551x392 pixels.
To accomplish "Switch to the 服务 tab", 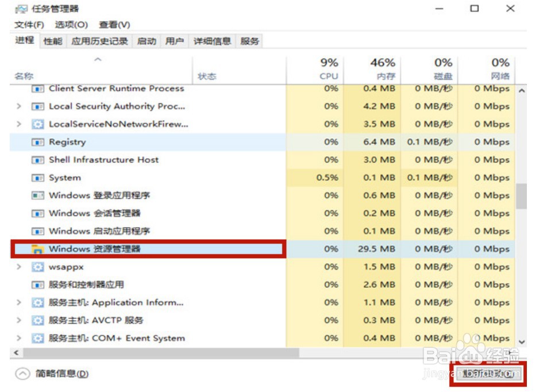I will pyautogui.click(x=249, y=41).
